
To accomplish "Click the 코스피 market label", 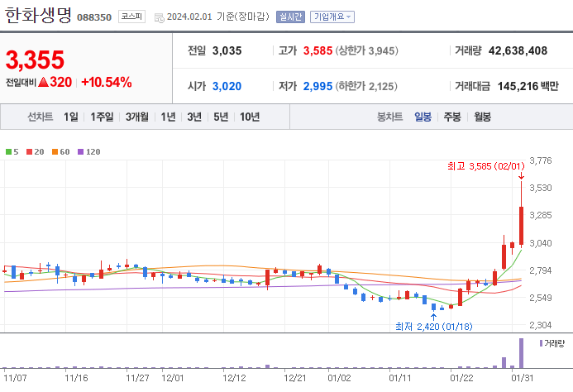I will [x=131, y=17].
